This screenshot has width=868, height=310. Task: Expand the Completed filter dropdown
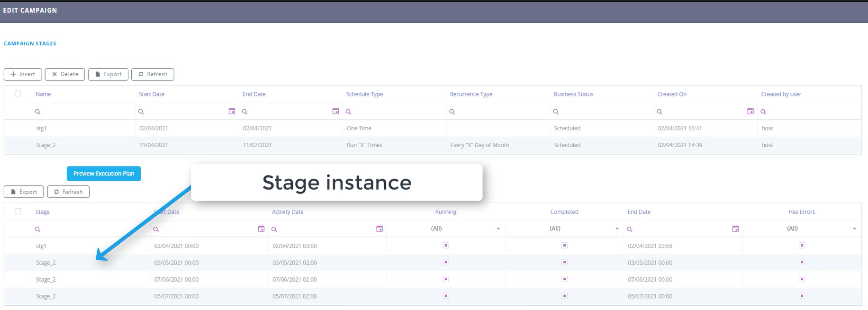(x=616, y=229)
